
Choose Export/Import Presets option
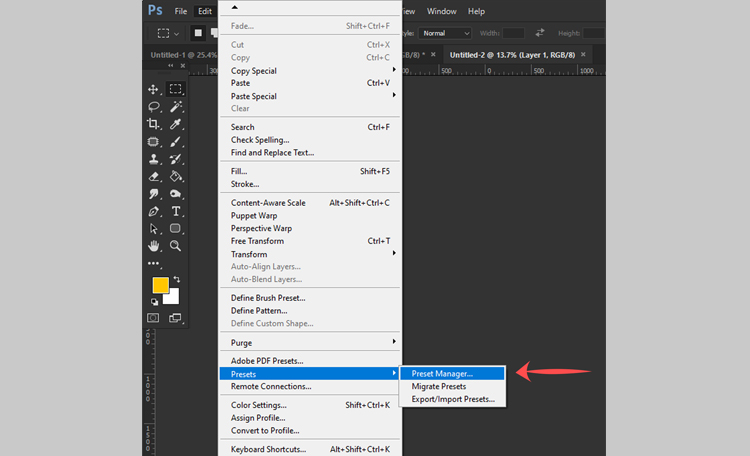point(453,399)
